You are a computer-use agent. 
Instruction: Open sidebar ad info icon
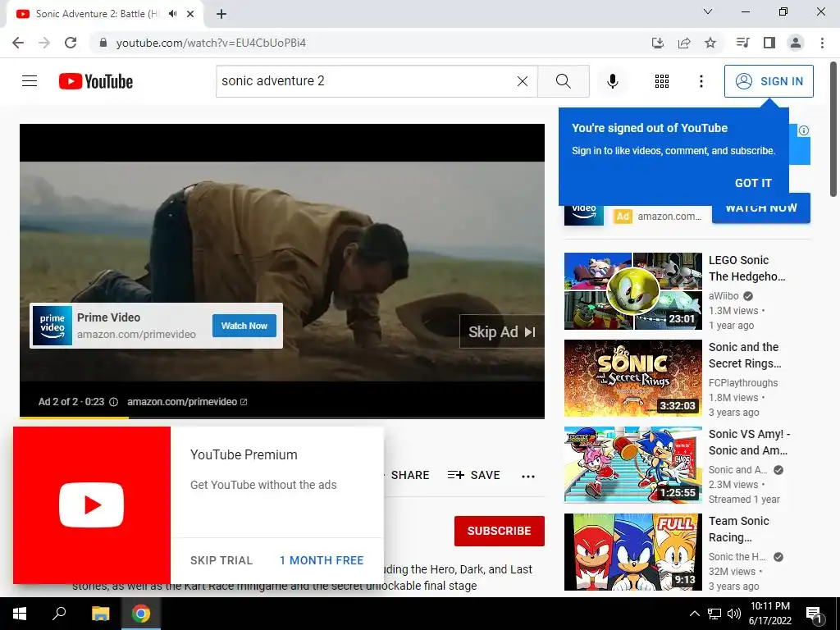pos(804,130)
